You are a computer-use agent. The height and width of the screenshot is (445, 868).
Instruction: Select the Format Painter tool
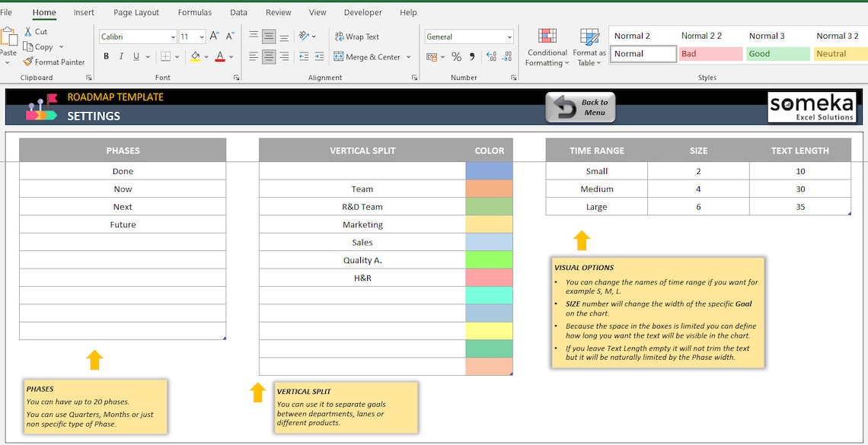coord(54,62)
